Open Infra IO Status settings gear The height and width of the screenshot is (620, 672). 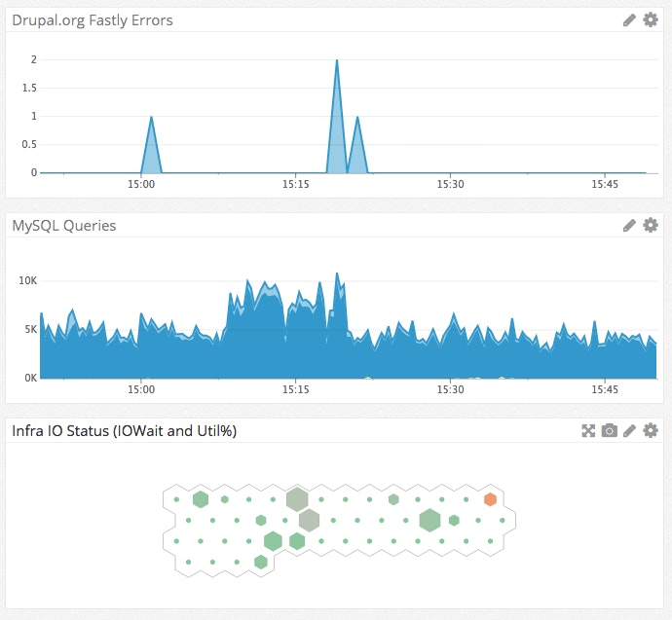[x=651, y=430]
